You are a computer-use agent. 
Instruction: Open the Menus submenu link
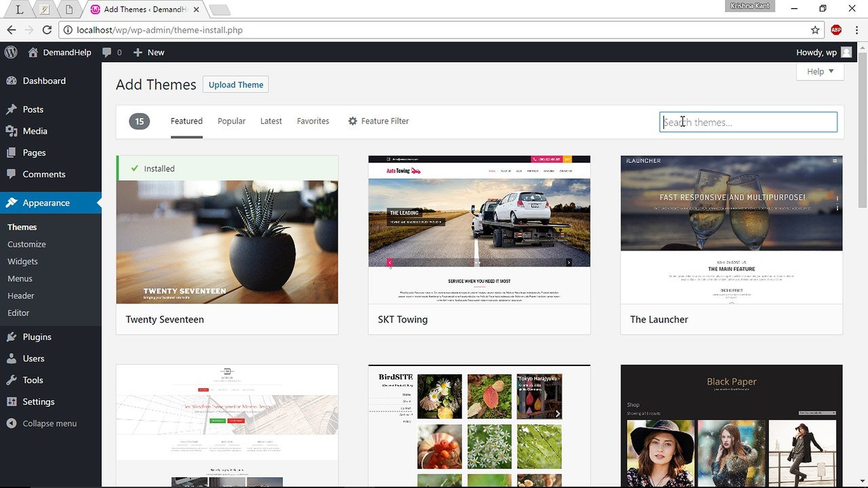[x=20, y=279]
